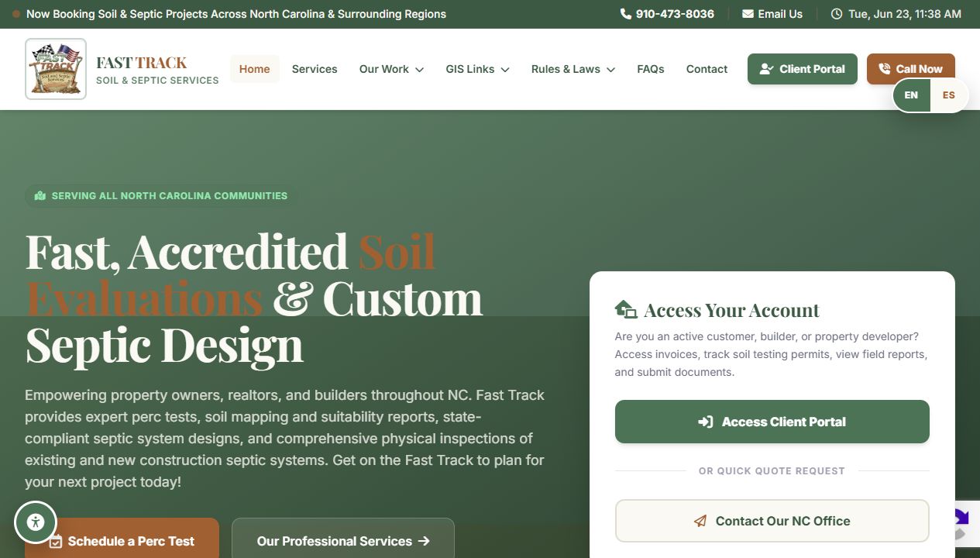This screenshot has height=558, width=980.
Task: Click Our Professional Services button
Action: 343,538
